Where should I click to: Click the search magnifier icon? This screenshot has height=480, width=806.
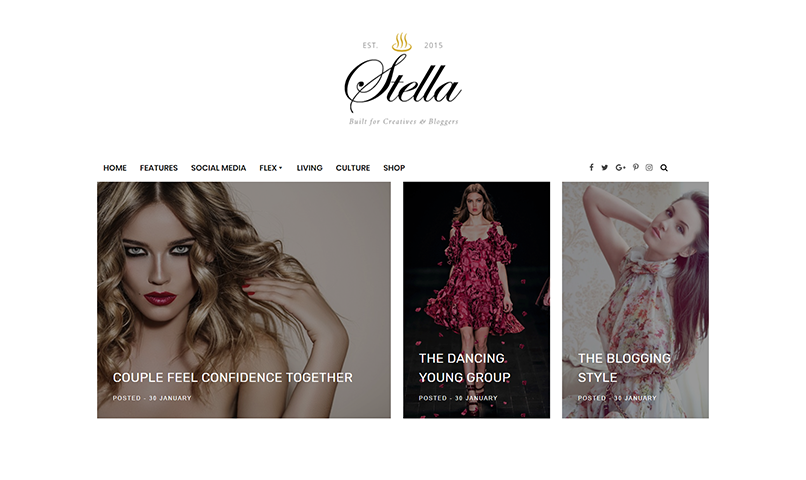(664, 168)
